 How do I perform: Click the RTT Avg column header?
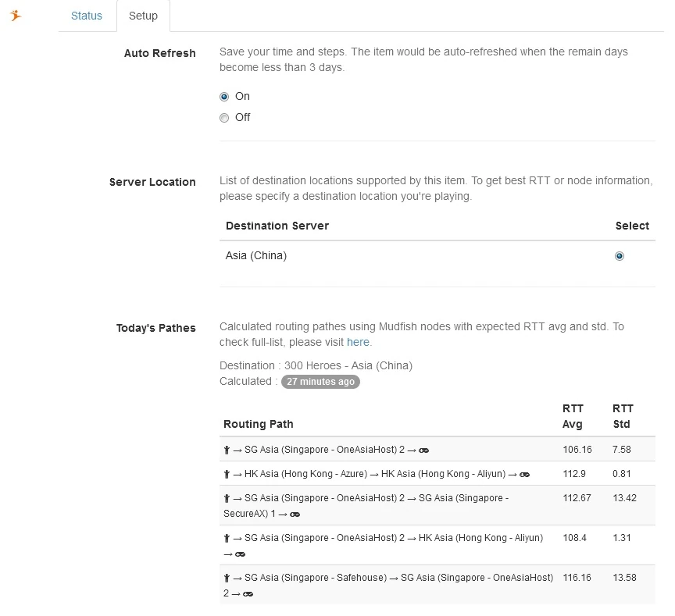click(x=573, y=416)
